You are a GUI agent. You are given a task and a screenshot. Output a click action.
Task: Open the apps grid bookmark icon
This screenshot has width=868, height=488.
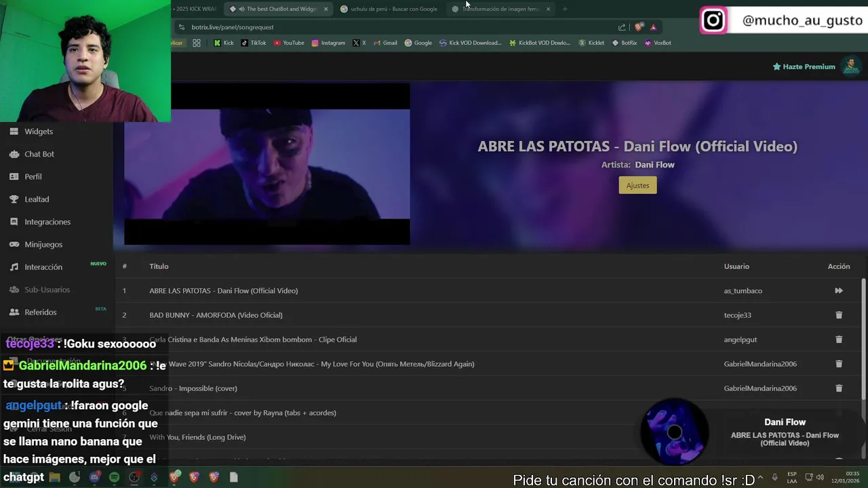coord(197,43)
